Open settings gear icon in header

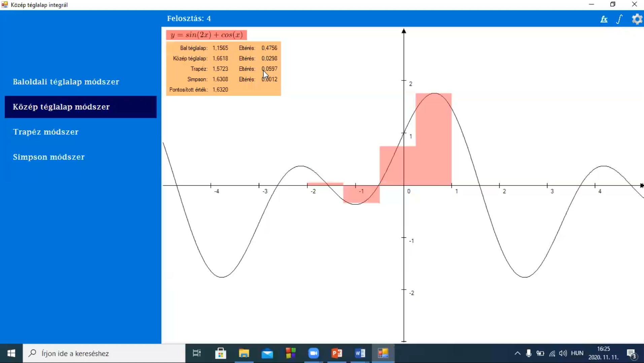click(x=637, y=19)
